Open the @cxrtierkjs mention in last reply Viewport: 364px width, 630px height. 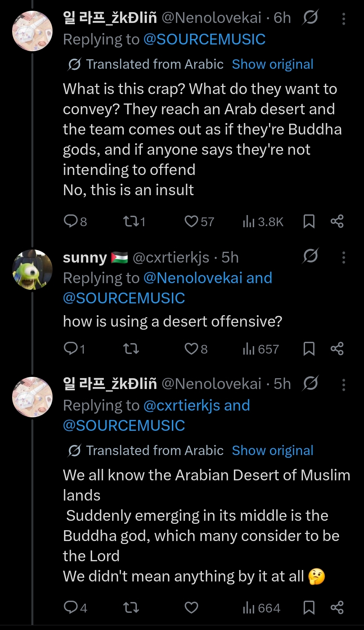coord(182,405)
